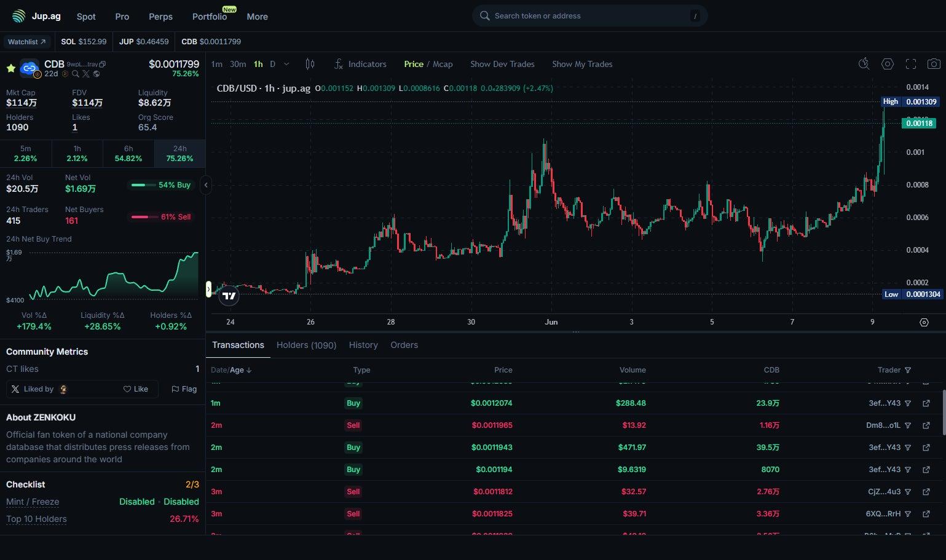Select the 30m chart interval
Screen dimensions: 946x560
[x=238, y=64]
